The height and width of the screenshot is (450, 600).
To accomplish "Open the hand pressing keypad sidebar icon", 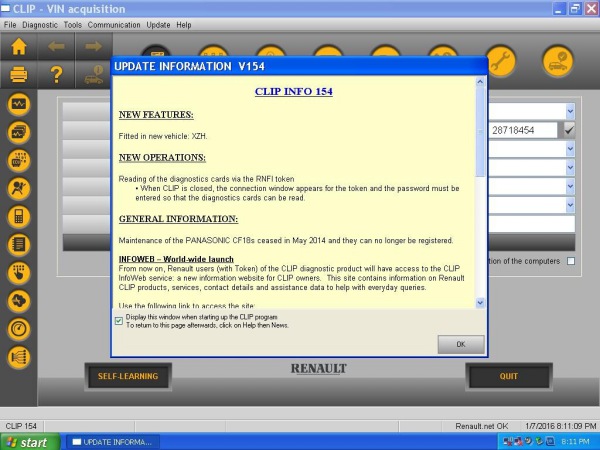I will point(19,273).
